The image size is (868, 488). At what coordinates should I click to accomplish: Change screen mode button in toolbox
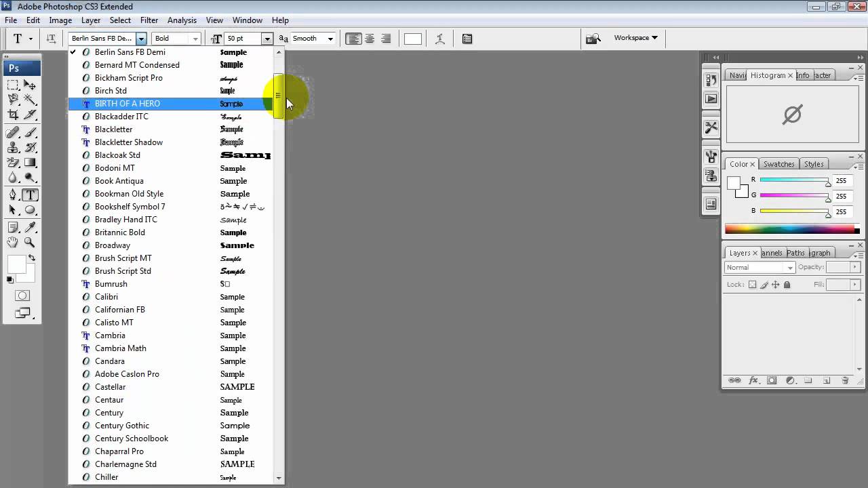[x=22, y=313]
